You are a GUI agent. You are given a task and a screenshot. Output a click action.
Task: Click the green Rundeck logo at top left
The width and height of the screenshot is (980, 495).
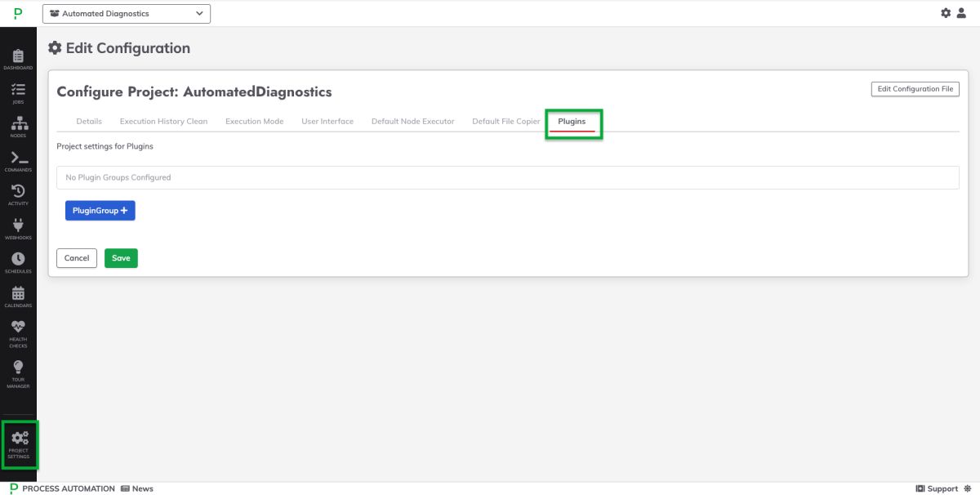[x=18, y=13]
